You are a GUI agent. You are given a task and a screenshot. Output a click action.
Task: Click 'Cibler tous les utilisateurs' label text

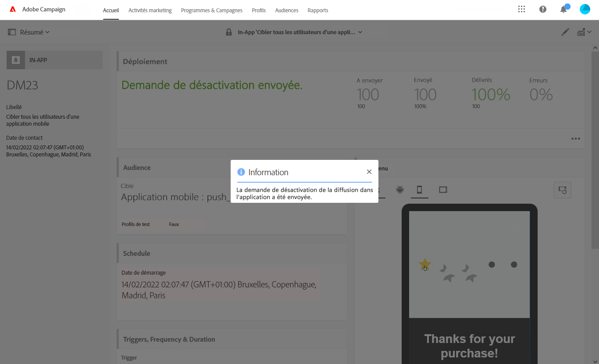tap(43, 120)
